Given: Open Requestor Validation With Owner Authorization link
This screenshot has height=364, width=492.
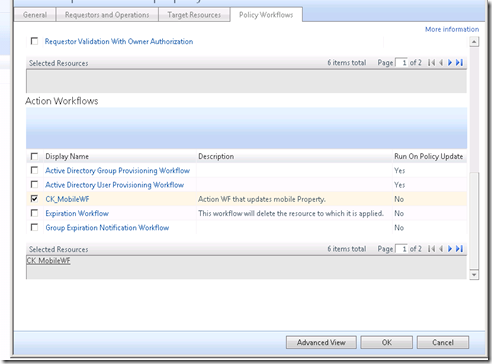Looking at the screenshot, I should coord(119,41).
